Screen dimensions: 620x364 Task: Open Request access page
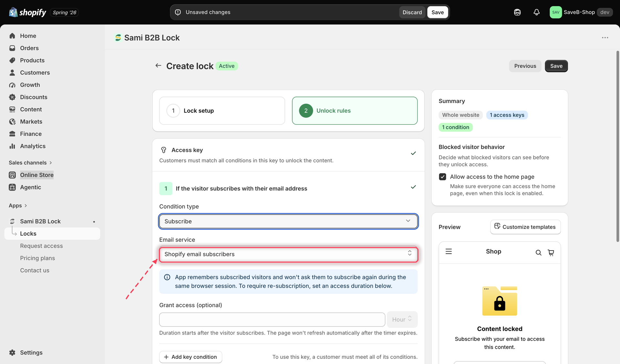(41, 246)
